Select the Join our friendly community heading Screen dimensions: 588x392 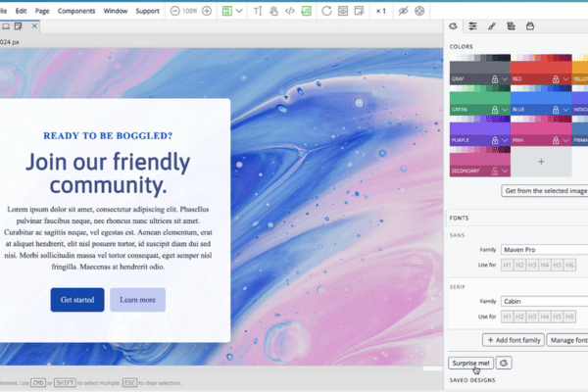pyautogui.click(x=108, y=173)
